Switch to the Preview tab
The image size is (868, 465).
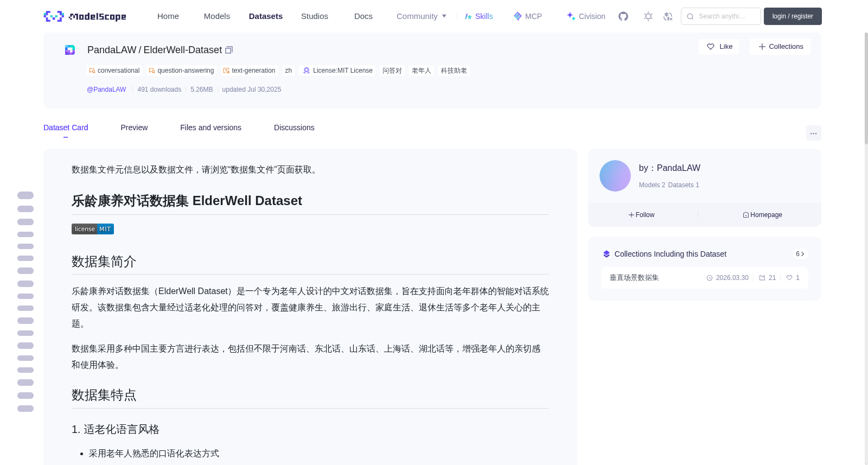tap(134, 128)
